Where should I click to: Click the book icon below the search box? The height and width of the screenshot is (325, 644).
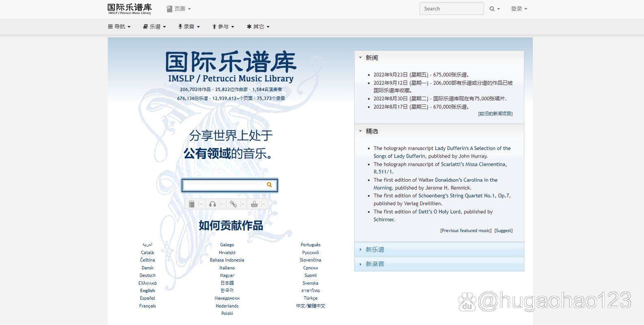[192, 204]
